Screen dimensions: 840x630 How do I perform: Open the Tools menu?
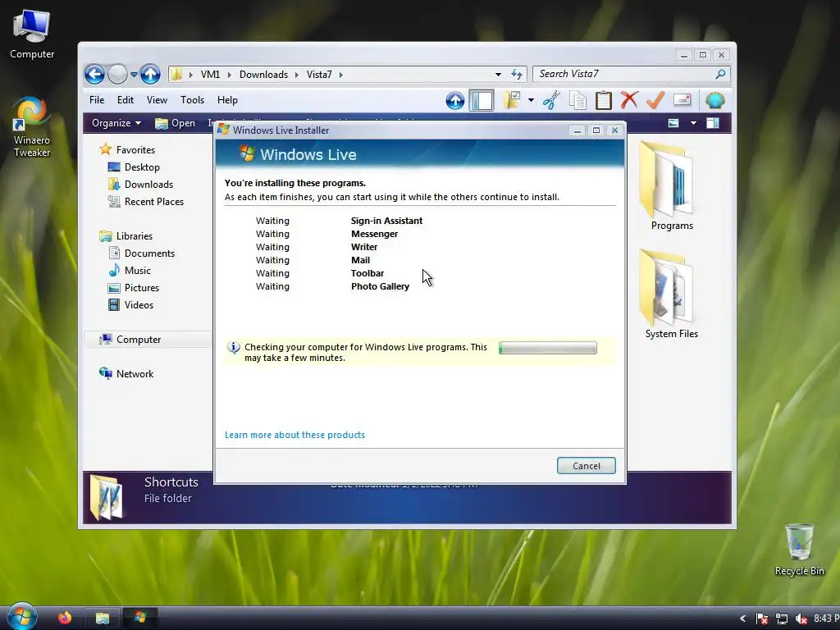[x=192, y=100]
